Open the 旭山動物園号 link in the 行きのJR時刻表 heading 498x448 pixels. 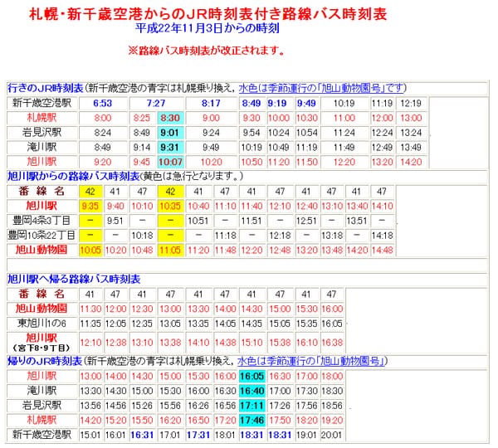coord(321,88)
